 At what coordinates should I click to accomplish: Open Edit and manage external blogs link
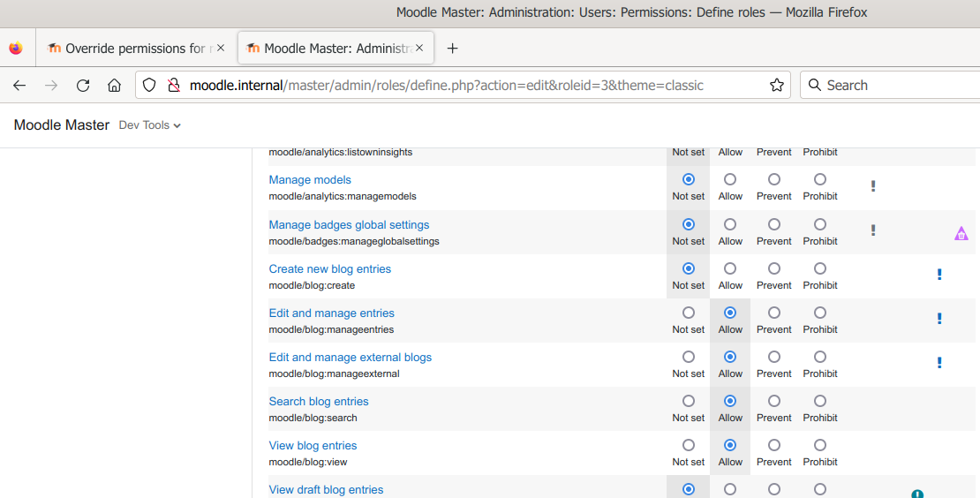coord(350,358)
